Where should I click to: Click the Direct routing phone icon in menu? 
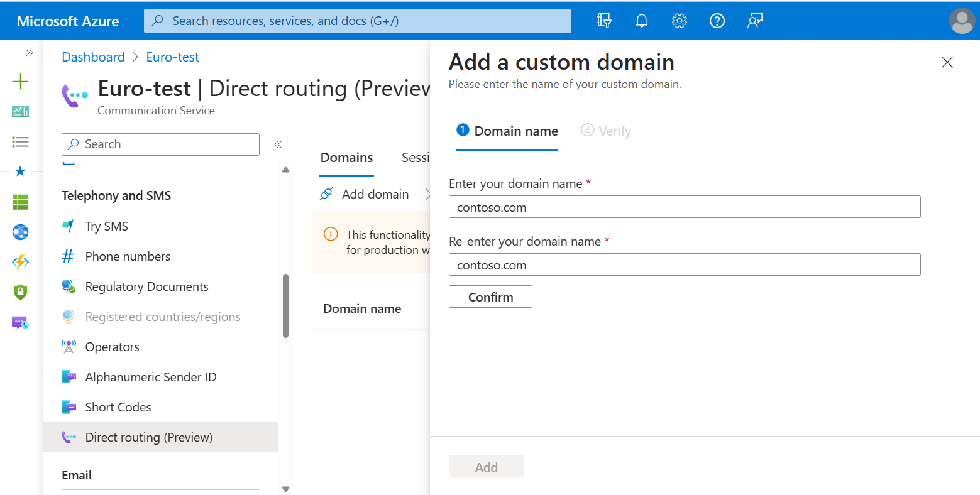point(69,437)
